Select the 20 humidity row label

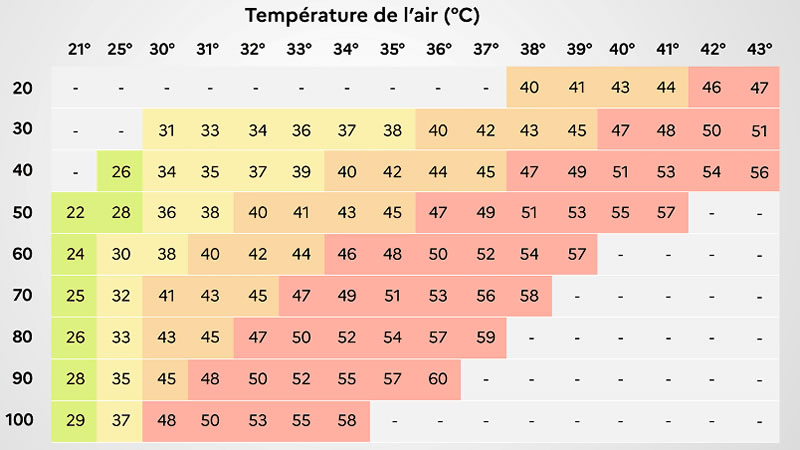click(22, 88)
